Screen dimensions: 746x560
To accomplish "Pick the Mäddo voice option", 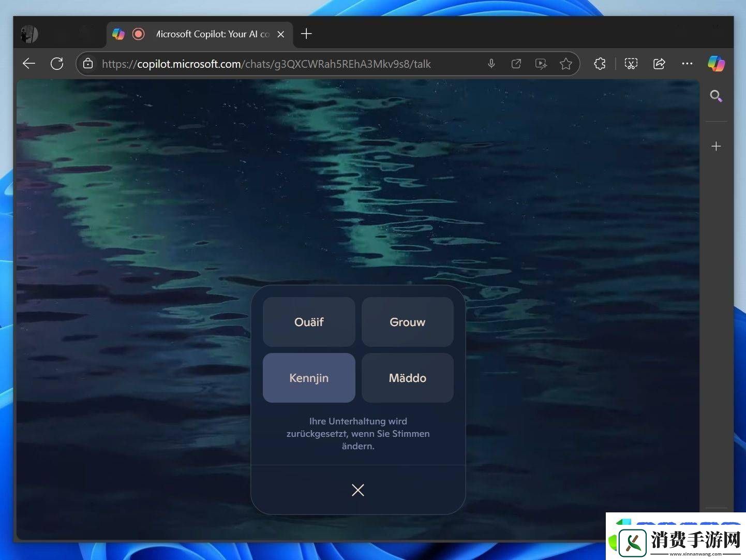I will pyautogui.click(x=407, y=378).
